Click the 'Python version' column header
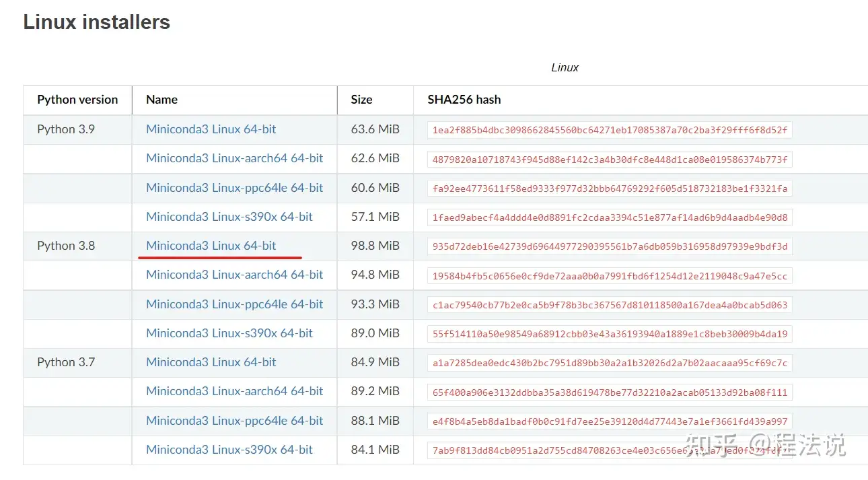This screenshot has height=480, width=868. pyautogui.click(x=77, y=100)
